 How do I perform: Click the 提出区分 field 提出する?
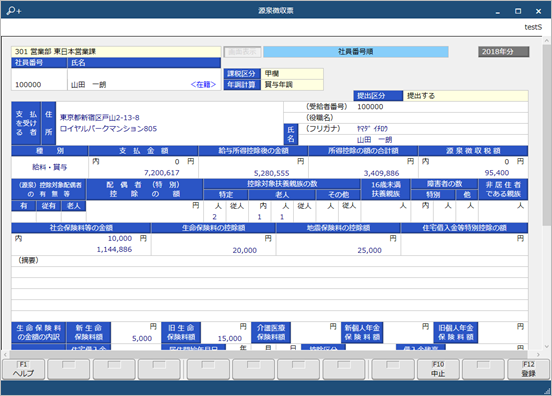coord(465,96)
